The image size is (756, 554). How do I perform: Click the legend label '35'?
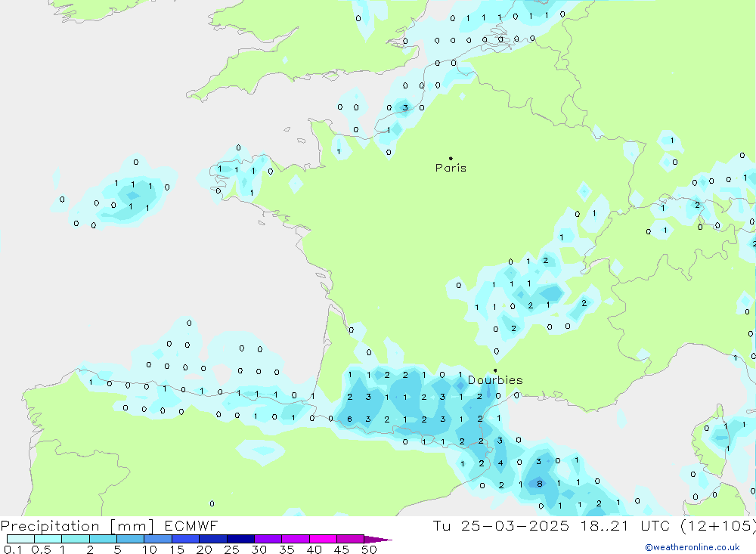(x=287, y=549)
